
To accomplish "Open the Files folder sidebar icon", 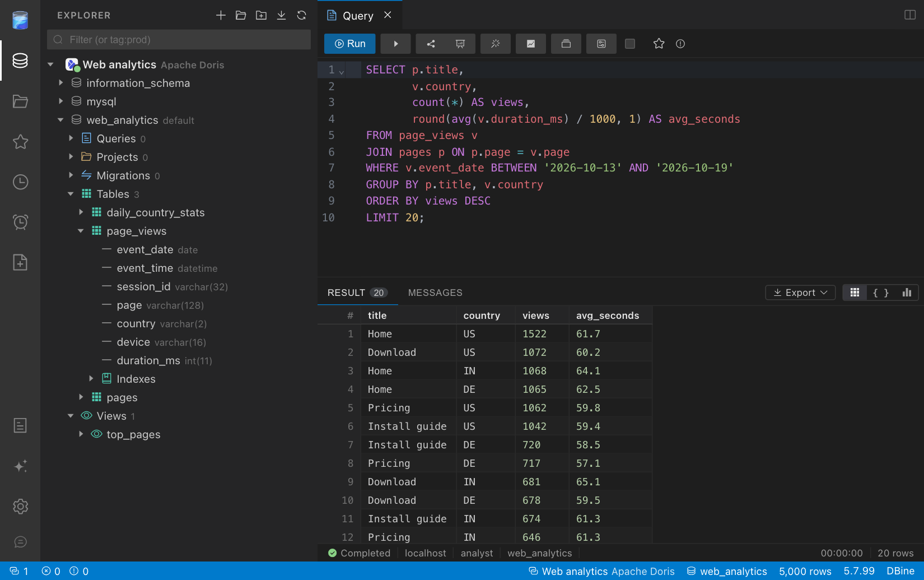I will 20,101.
